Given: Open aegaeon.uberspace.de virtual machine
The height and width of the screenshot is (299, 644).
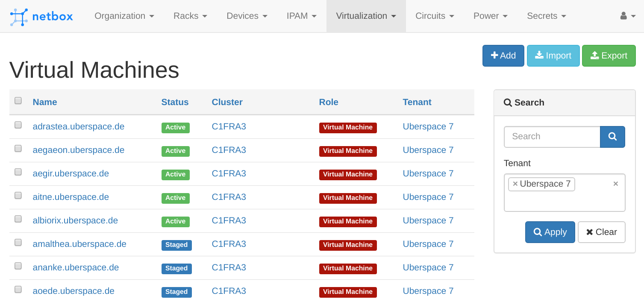Looking at the screenshot, I should (x=79, y=150).
